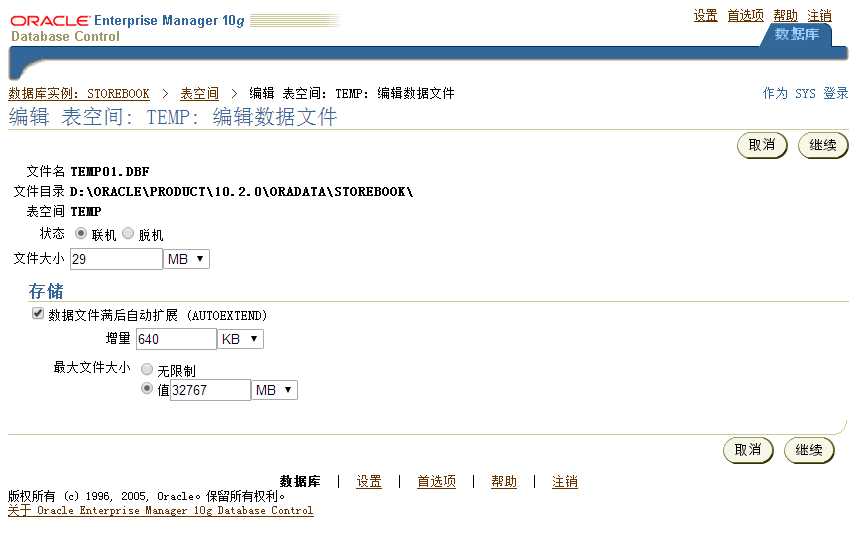Open the max file size unit dropdown
857x540 pixels.
pos(274,390)
